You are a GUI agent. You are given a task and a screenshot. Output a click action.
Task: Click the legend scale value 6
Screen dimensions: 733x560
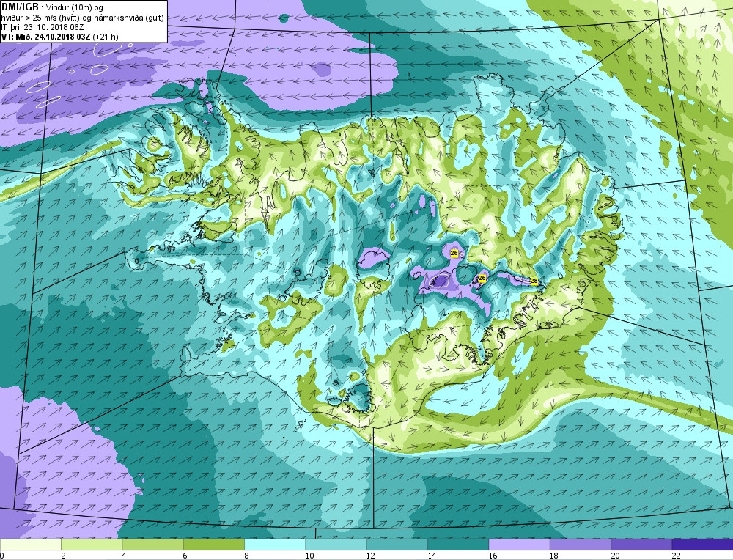click(185, 556)
